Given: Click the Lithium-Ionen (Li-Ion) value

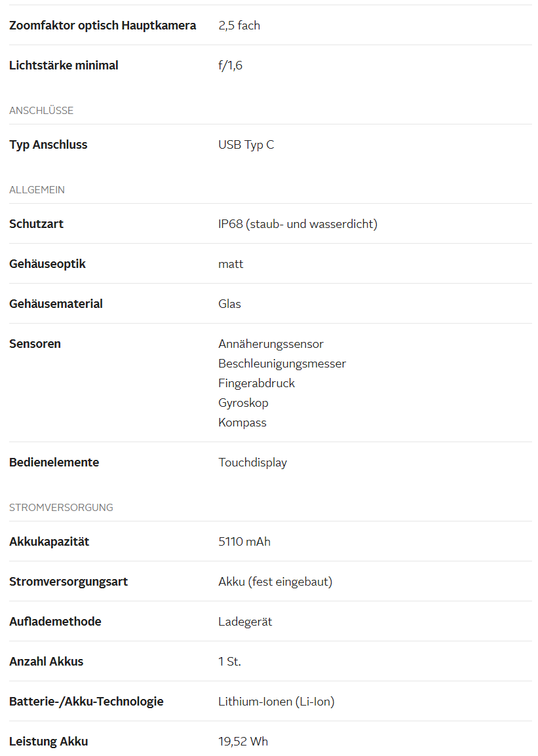Looking at the screenshot, I should click(277, 702).
